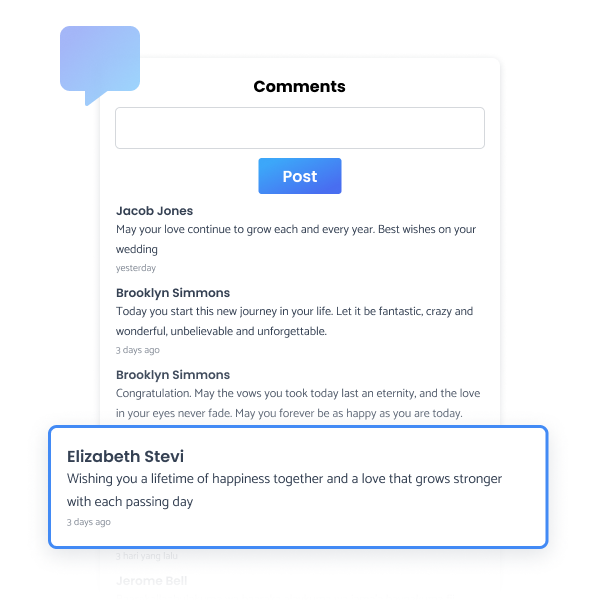Click the Comments heading
The image size is (600, 600).
click(x=299, y=86)
